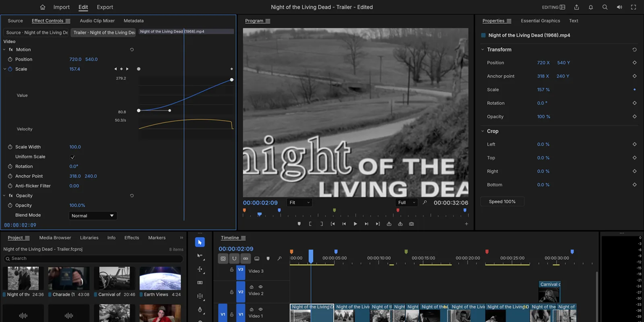Select the Selection arrow tool
The width and height of the screenshot is (644, 322).
(x=200, y=242)
